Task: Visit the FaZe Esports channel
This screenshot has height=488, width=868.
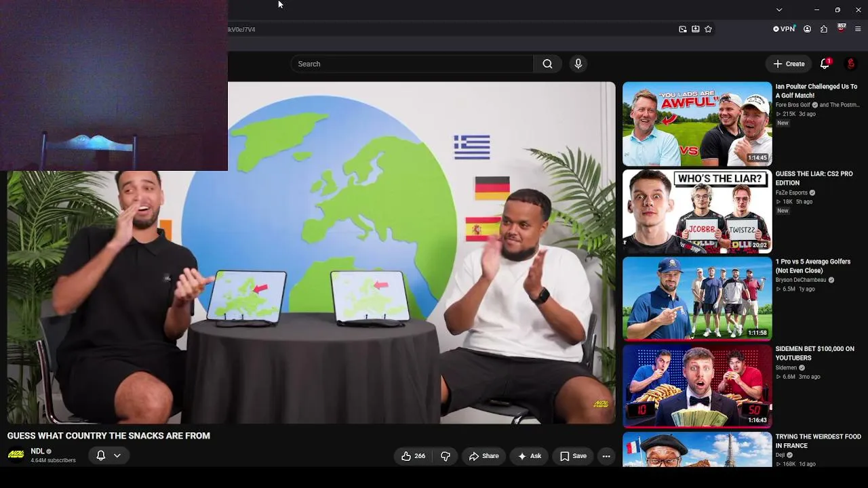Action: pos(791,192)
